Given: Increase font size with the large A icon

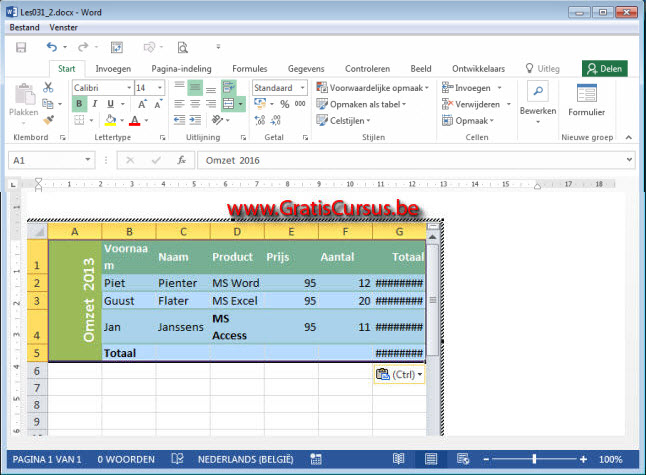Looking at the screenshot, I should [142, 104].
